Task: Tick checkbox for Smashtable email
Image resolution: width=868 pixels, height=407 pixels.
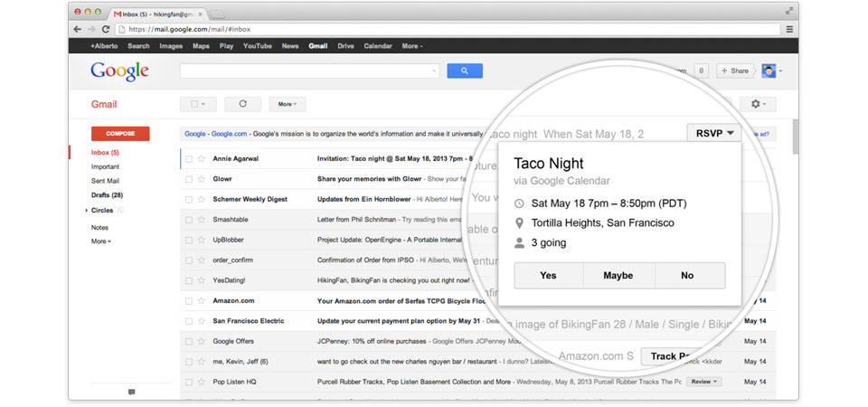Action: [x=189, y=220]
